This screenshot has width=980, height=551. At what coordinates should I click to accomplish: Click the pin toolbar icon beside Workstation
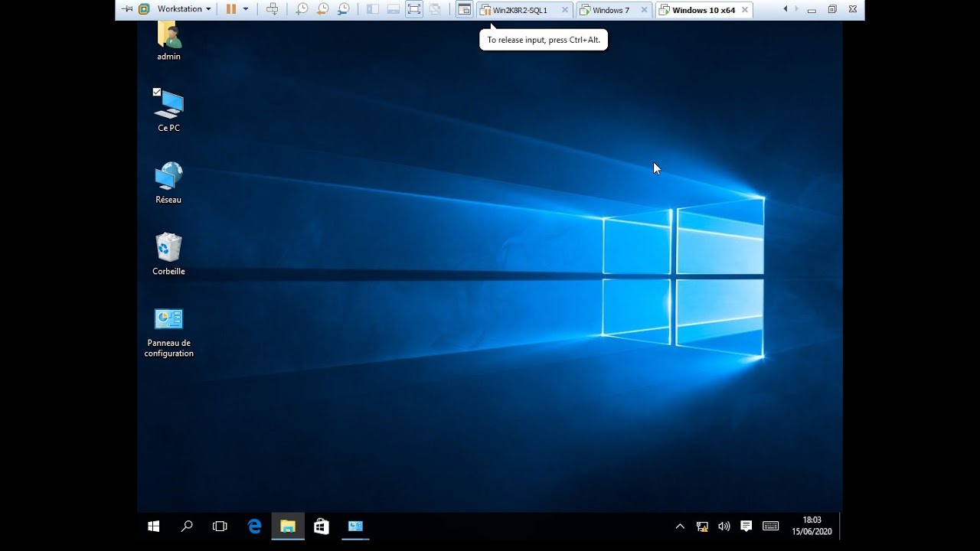point(127,9)
